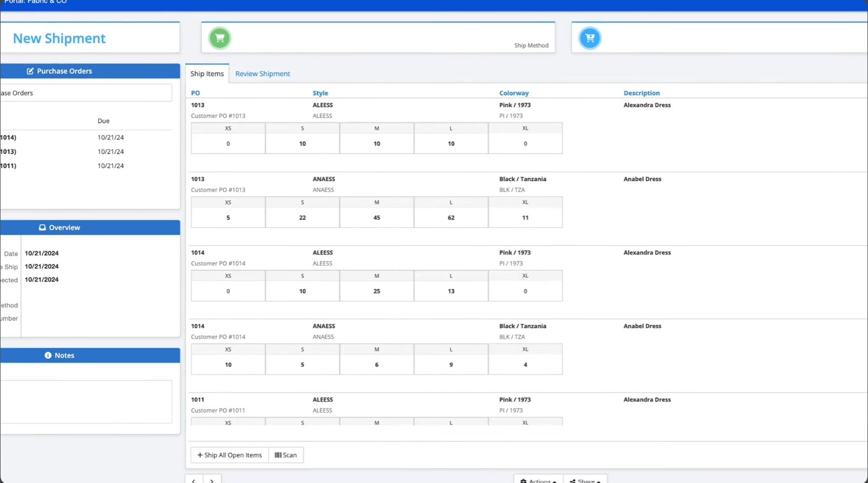The width and height of the screenshot is (868, 483).
Task: Scan items with the barcode button
Action: point(286,455)
